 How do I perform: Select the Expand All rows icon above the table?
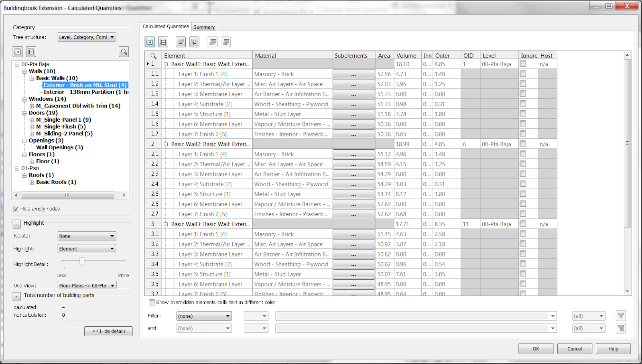pyautogui.click(x=150, y=42)
